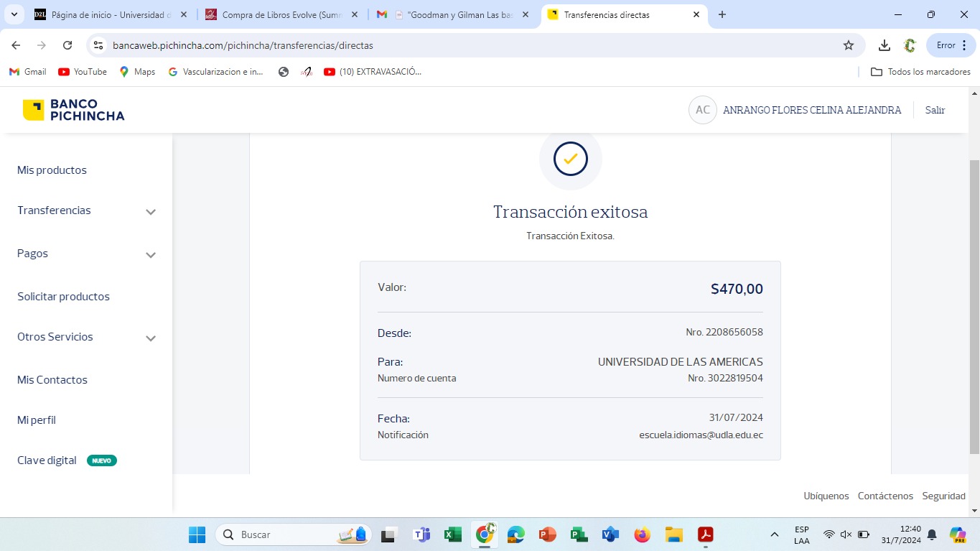Click the Salir logout link
The height and width of the screenshot is (551, 980).
point(935,110)
